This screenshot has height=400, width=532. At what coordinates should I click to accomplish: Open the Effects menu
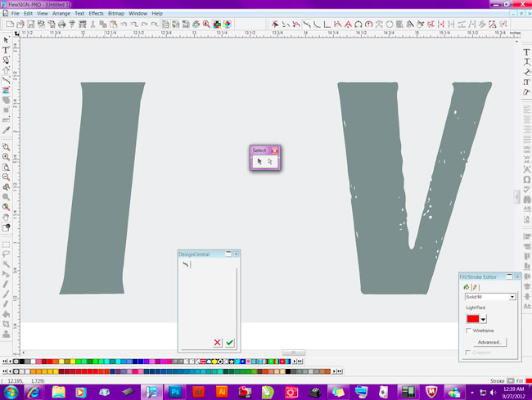click(x=96, y=14)
